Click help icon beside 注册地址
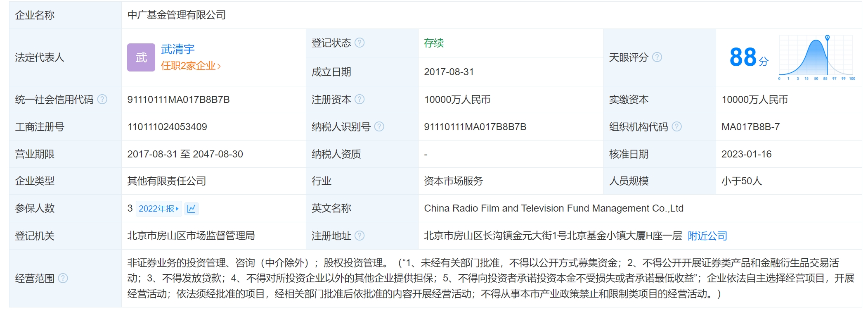 pos(360,236)
